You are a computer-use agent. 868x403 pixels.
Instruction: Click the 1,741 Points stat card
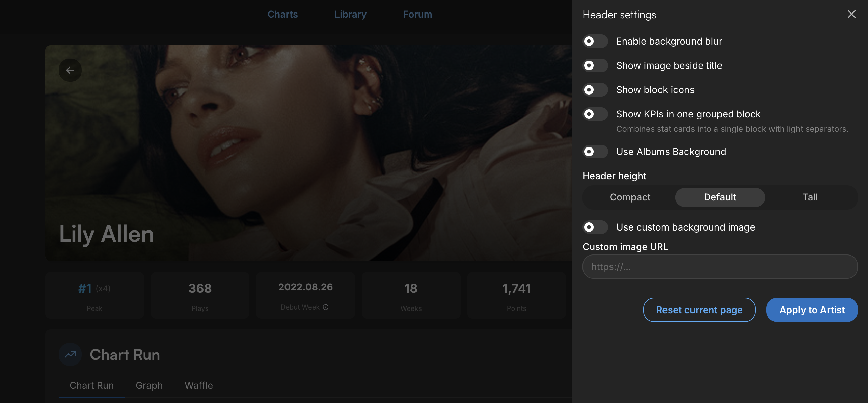[x=517, y=295]
